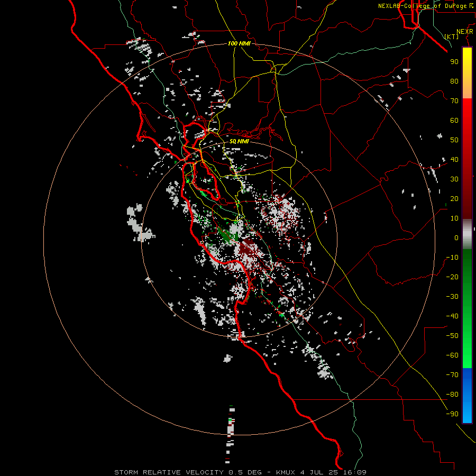This screenshot has height=476, width=476.
Task: Click the "60" velocity scale label
Action: click(454, 120)
